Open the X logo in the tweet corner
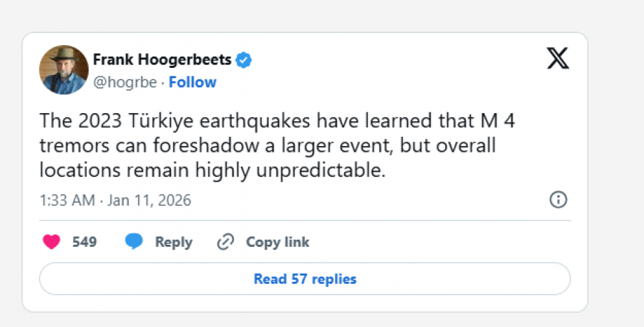The height and width of the screenshot is (327, 644). [557, 59]
